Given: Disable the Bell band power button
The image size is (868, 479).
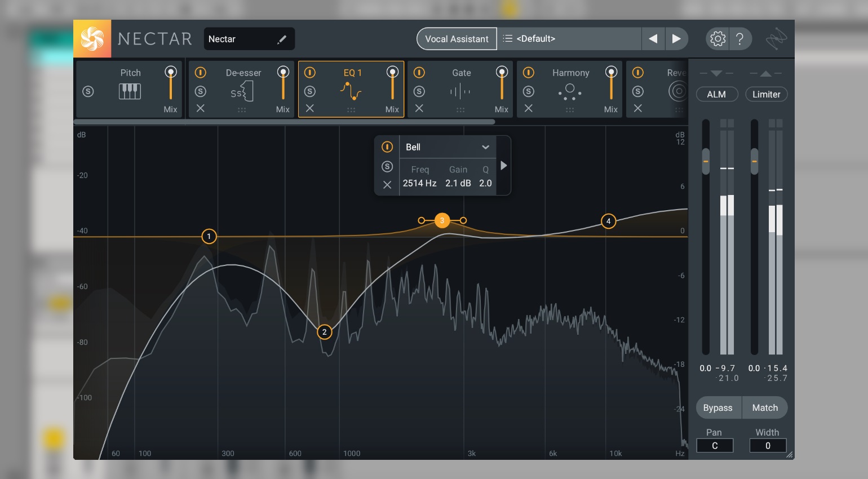Looking at the screenshot, I should click(387, 147).
